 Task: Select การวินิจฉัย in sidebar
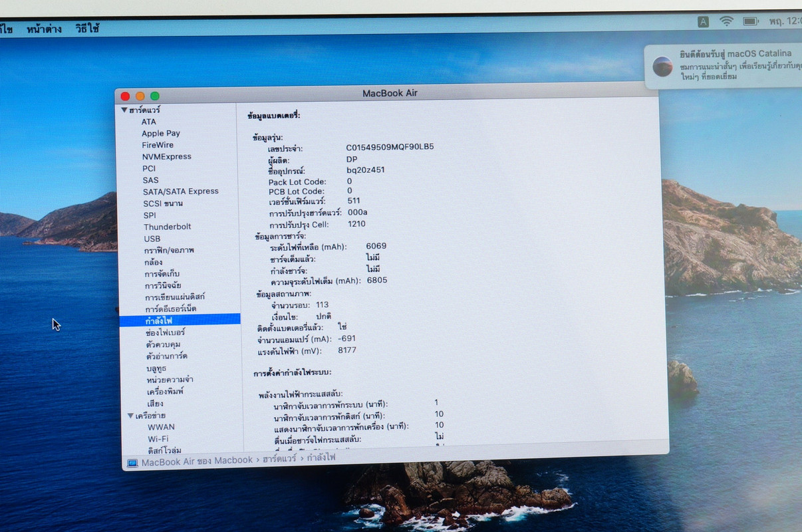pos(163,286)
